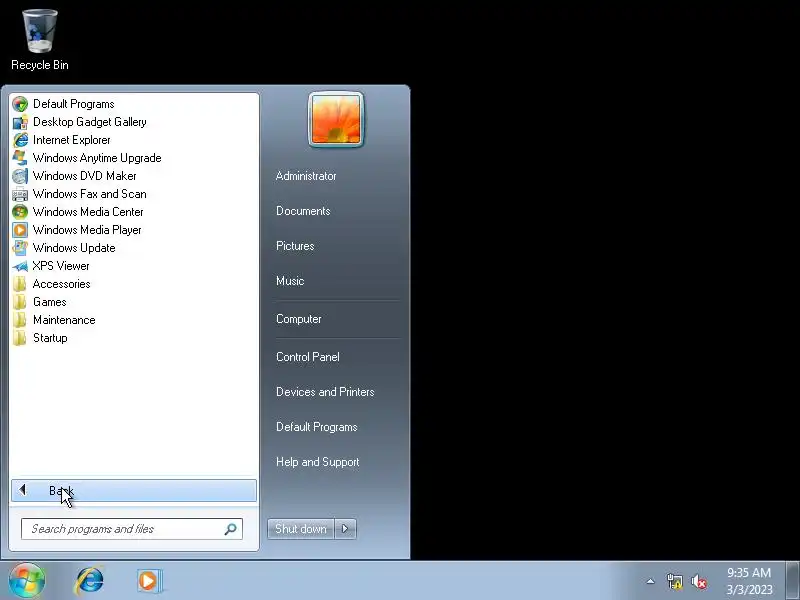
Task: Click the network status tray icon
Action: (674, 581)
